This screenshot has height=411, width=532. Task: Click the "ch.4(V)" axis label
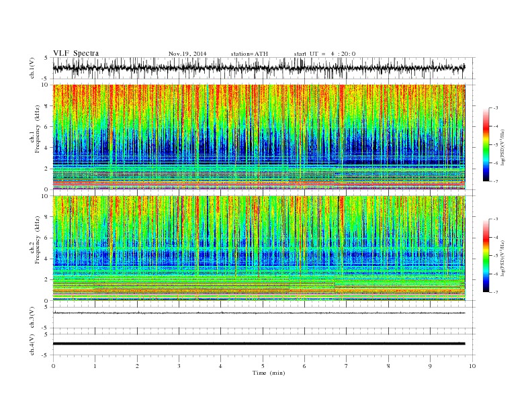[32, 345]
